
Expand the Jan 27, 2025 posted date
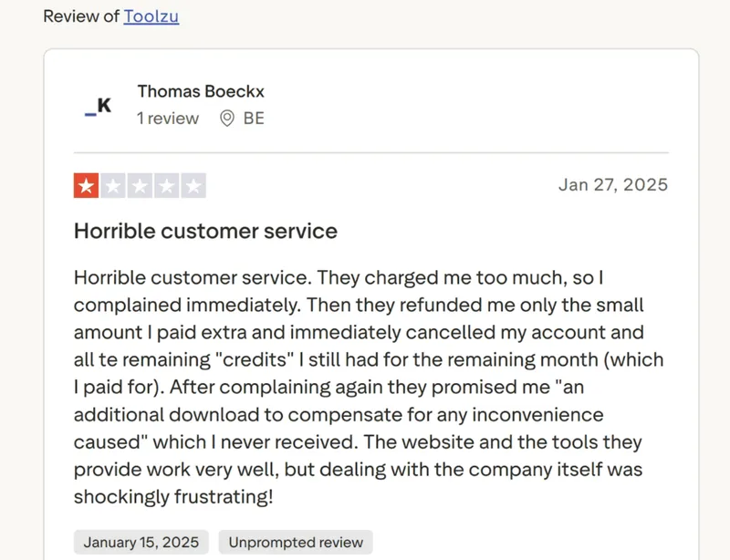pyautogui.click(x=613, y=184)
